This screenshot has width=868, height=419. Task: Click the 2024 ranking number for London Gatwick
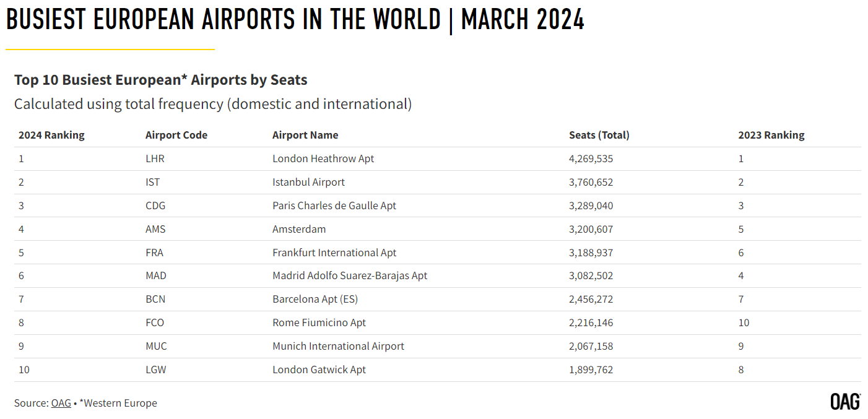pos(24,369)
